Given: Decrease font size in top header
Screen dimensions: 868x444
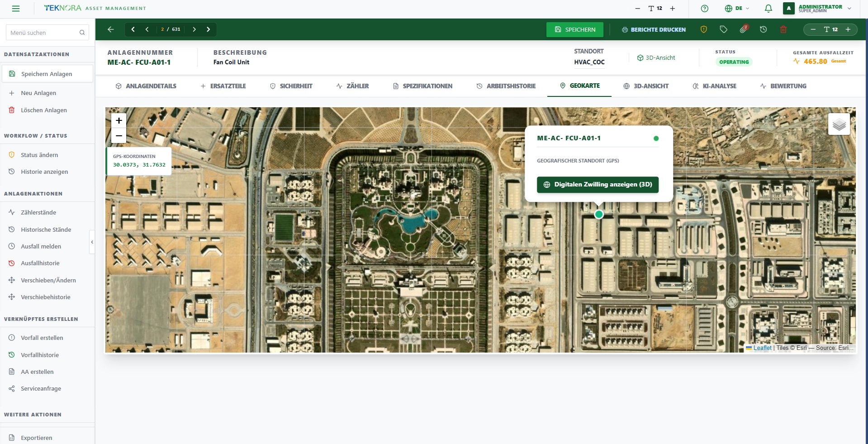Looking at the screenshot, I should point(637,9).
